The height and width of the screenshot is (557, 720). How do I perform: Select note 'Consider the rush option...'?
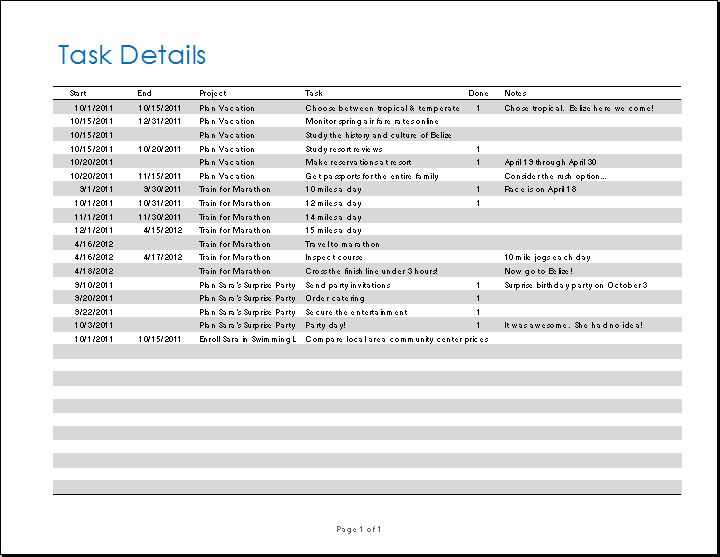coord(555,176)
